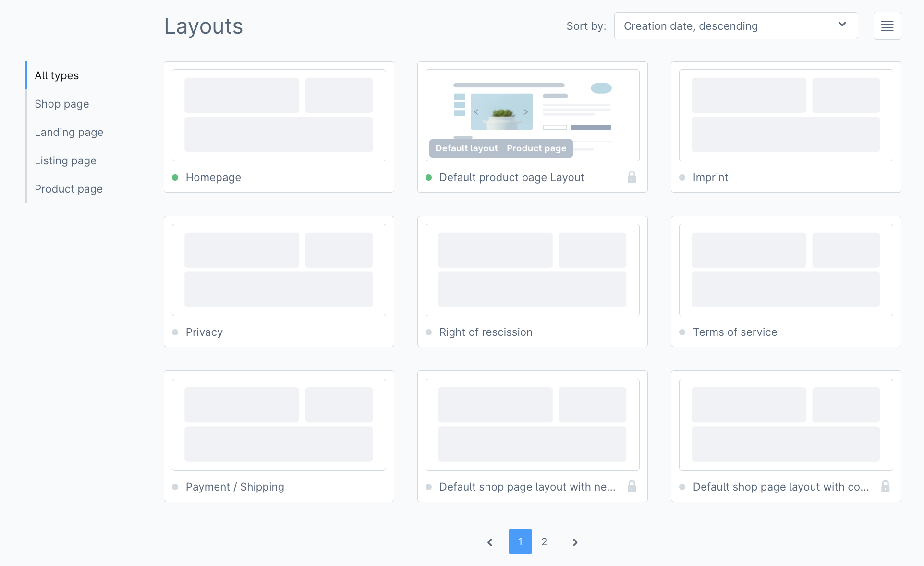
Task: Filter by Shop page type
Action: pos(61,104)
